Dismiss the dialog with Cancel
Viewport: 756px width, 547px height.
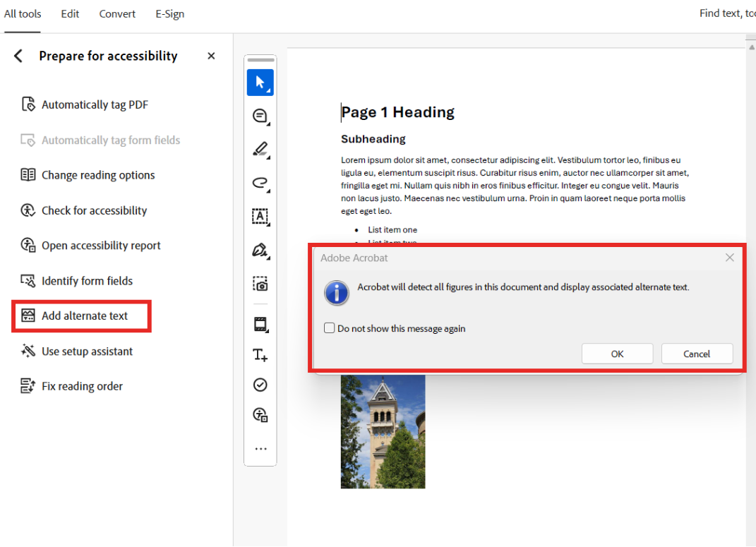(697, 354)
